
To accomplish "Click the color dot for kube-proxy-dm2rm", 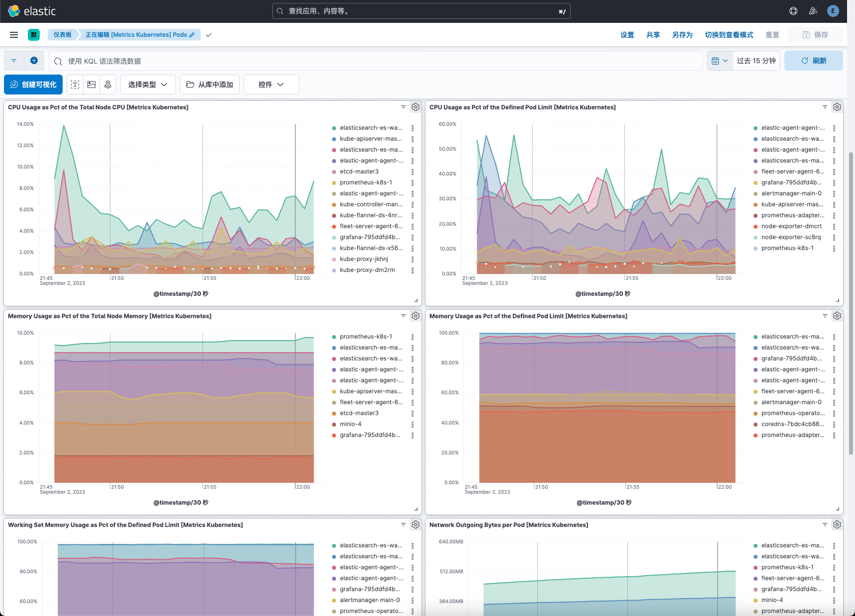I will (x=334, y=270).
